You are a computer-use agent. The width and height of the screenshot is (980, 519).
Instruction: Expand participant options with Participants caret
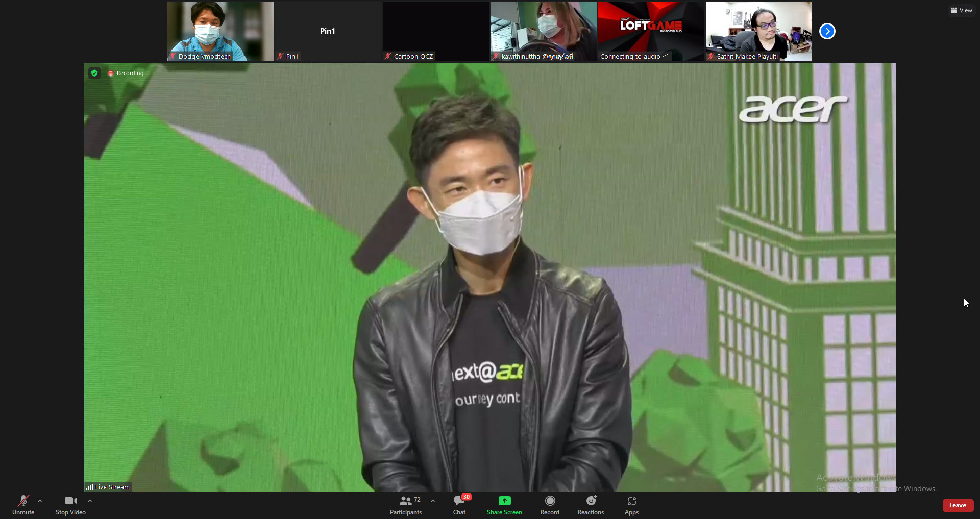click(x=433, y=500)
